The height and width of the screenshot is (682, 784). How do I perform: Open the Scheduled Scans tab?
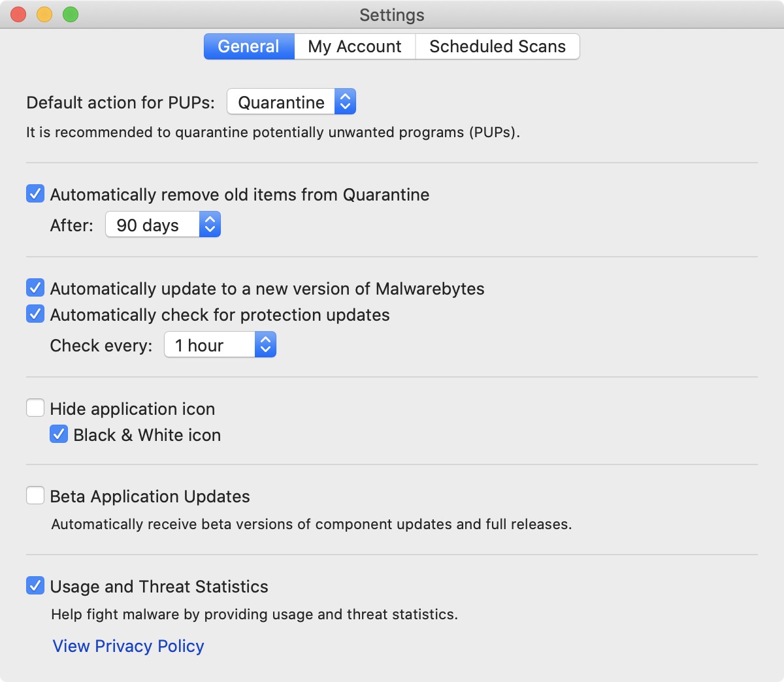point(497,46)
